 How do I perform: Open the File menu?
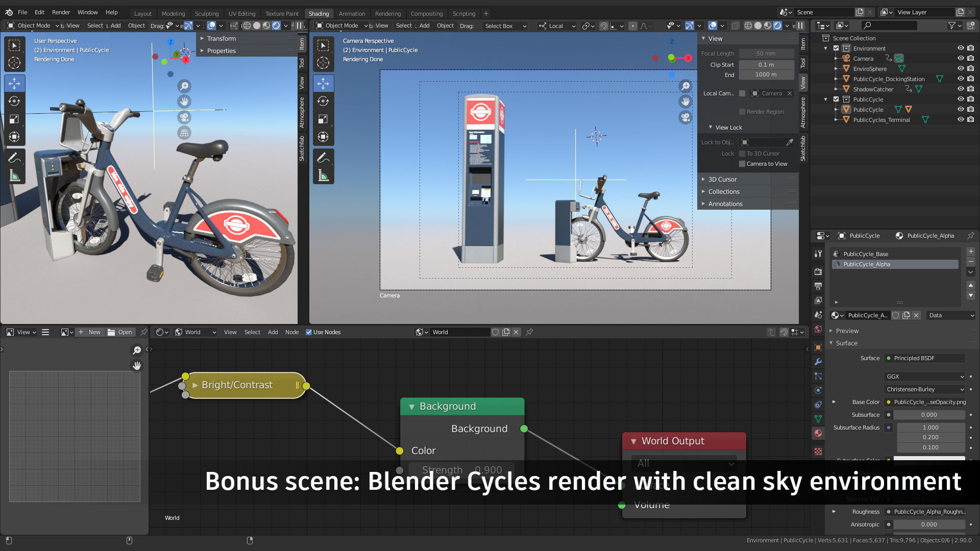22,12
